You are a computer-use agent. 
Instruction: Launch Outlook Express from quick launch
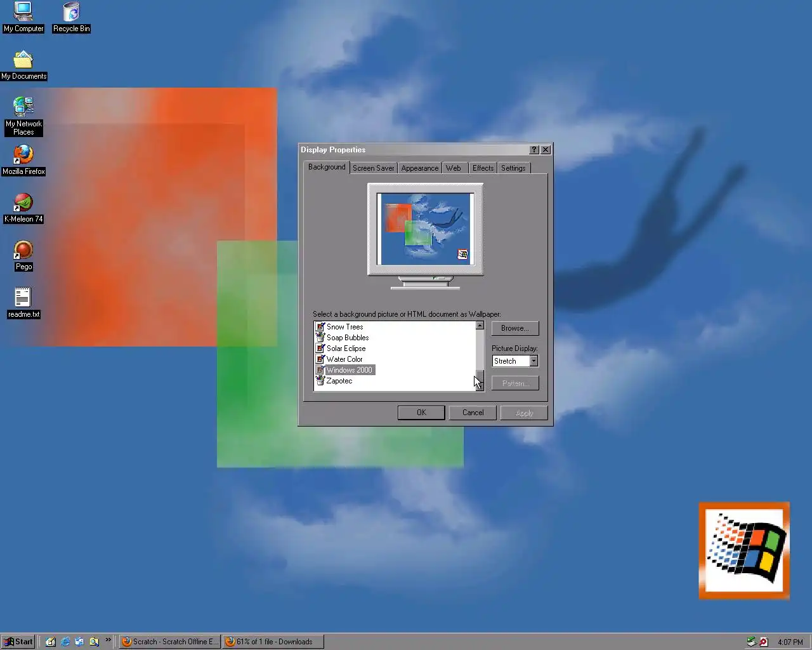(x=79, y=642)
